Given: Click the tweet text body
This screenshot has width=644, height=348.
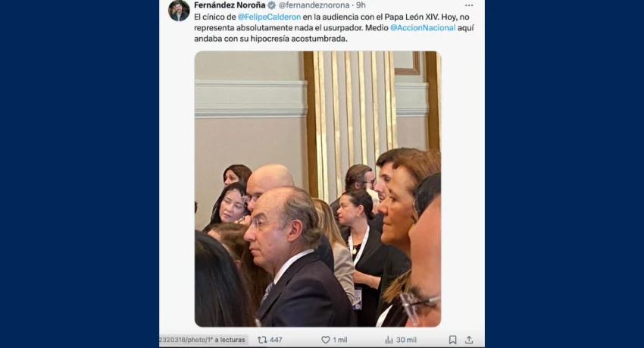Looking at the screenshot, I should point(334,28).
